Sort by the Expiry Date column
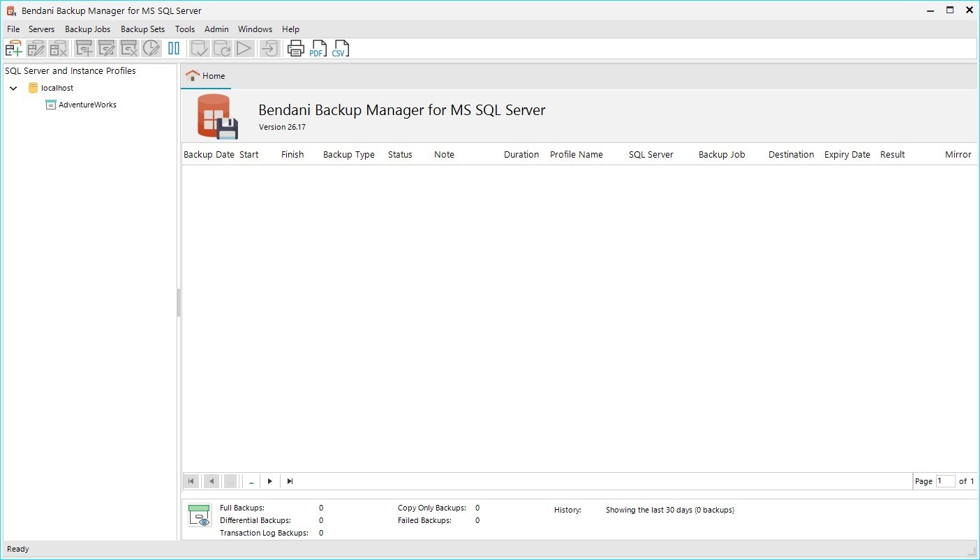 847,155
